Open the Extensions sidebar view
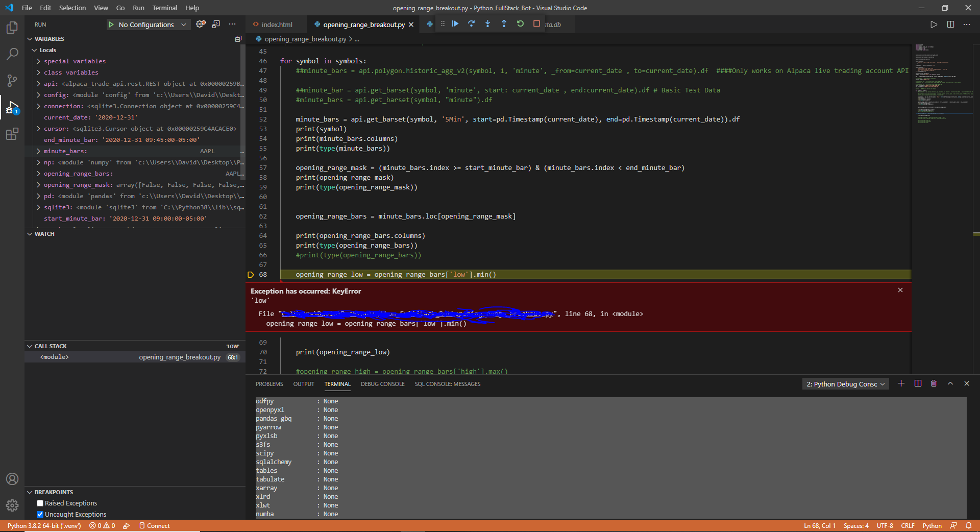The height and width of the screenshot is (532, 980). pyautogui.click(x=12, y=134)
